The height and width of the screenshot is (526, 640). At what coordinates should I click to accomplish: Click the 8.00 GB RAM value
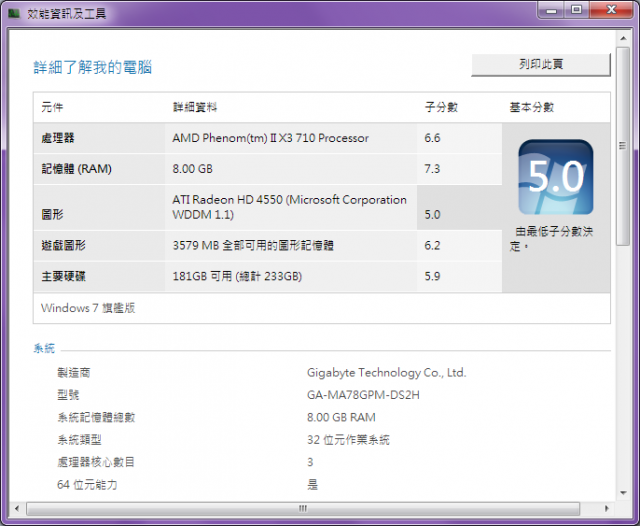[x=341, y=417]
